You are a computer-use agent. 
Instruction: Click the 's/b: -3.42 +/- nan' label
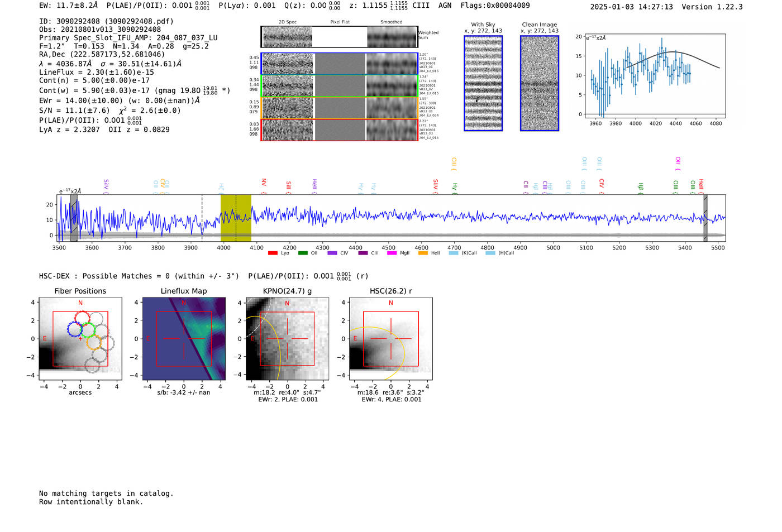click(x=184, y=393)
